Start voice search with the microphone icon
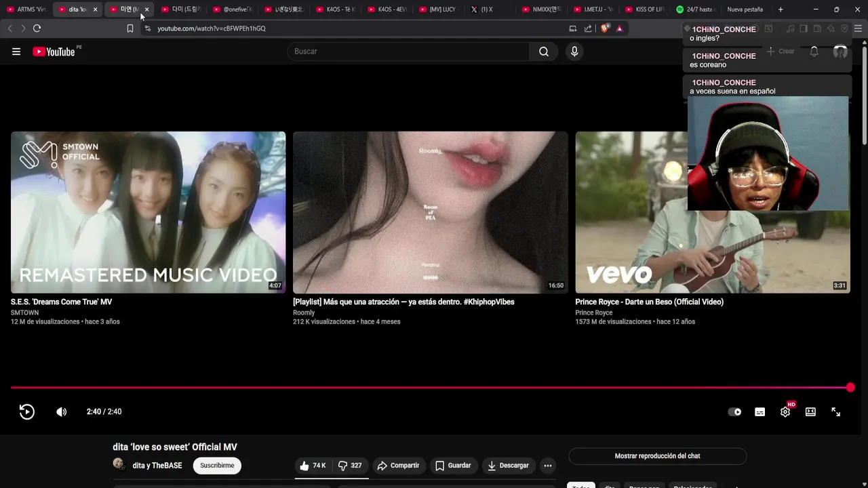The height and width of the screenshot is (488, 868). pos(574,52)
